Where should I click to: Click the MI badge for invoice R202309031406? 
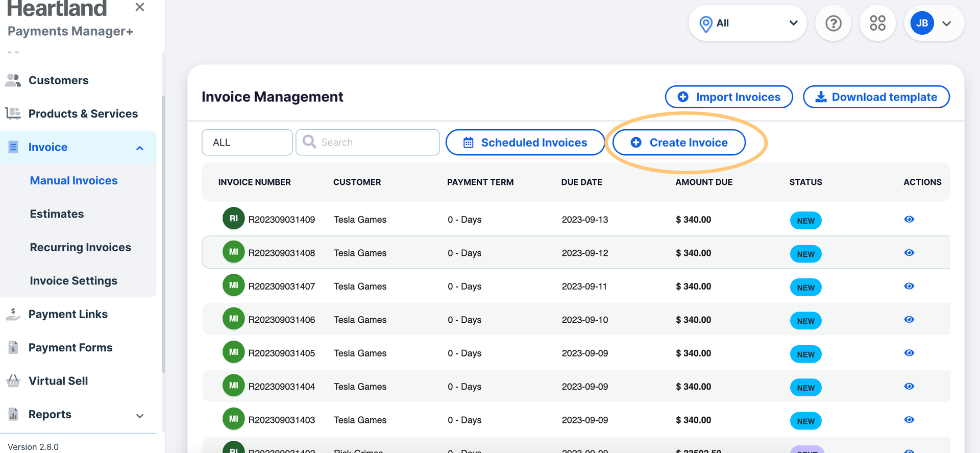pos(233,319)
